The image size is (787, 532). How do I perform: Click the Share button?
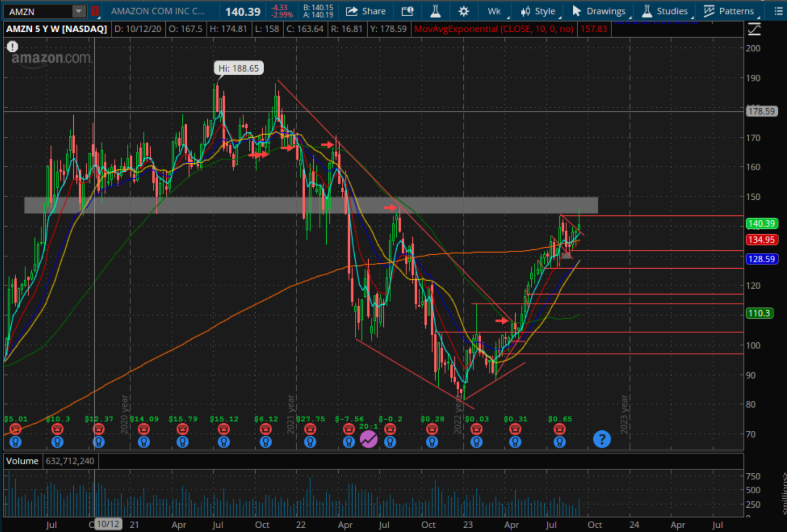(366, 11)
